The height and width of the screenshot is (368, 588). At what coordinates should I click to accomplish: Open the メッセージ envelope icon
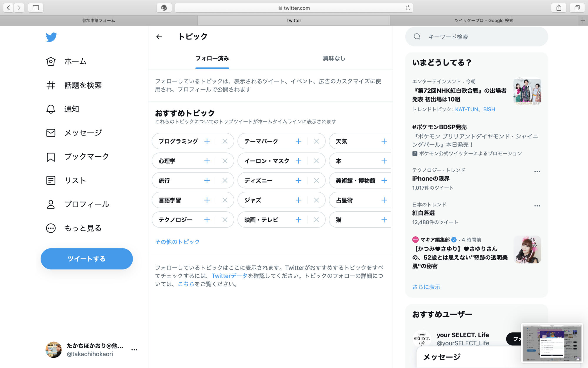pyautogui.click(x=51, y=133)
